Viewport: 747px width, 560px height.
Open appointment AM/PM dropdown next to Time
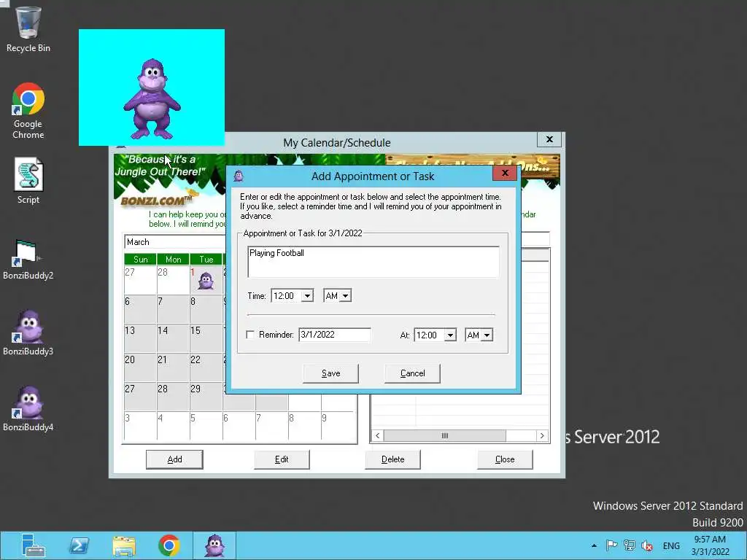coord(345,296)
